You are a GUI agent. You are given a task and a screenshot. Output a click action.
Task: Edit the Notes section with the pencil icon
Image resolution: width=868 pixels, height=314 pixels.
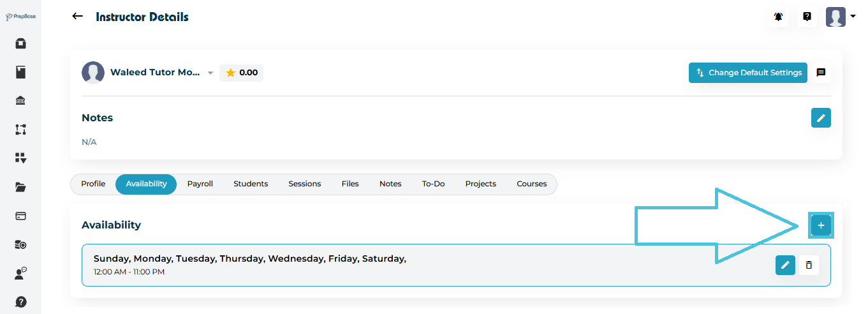click(x=821, y=118)
